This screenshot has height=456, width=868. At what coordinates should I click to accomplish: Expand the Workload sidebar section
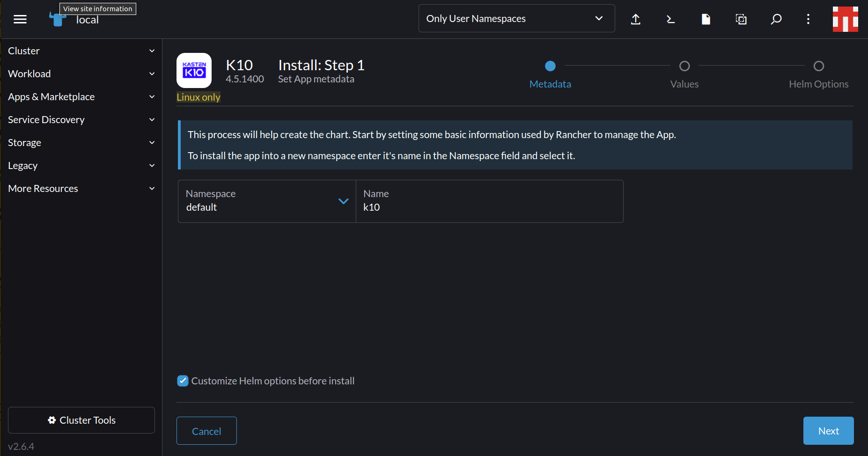(x=81, y=74)
